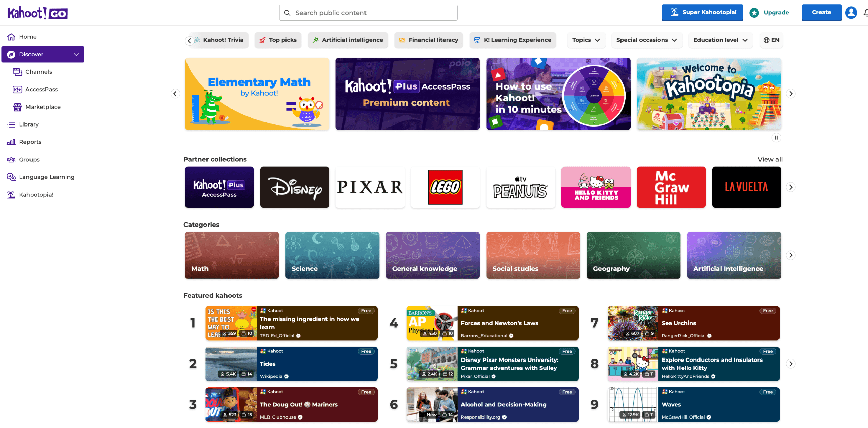
Task: Pause the banner carousel autoplay
Action: point(776,138)
